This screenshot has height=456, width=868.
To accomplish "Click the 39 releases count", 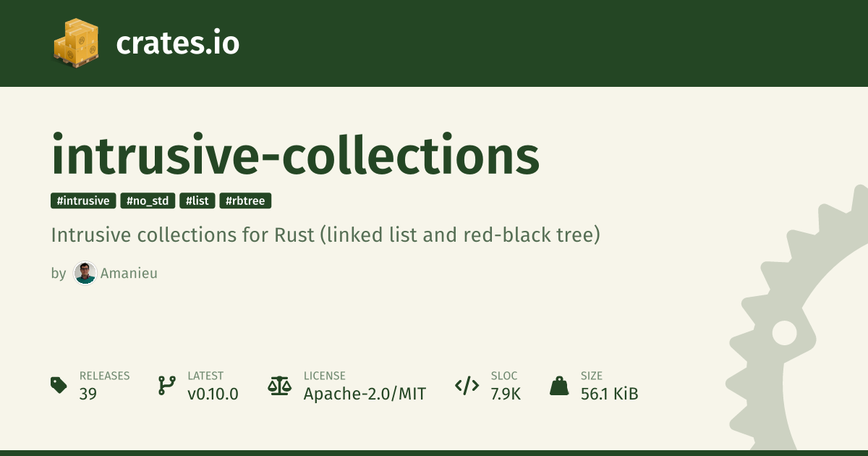I will click(88, 394).
